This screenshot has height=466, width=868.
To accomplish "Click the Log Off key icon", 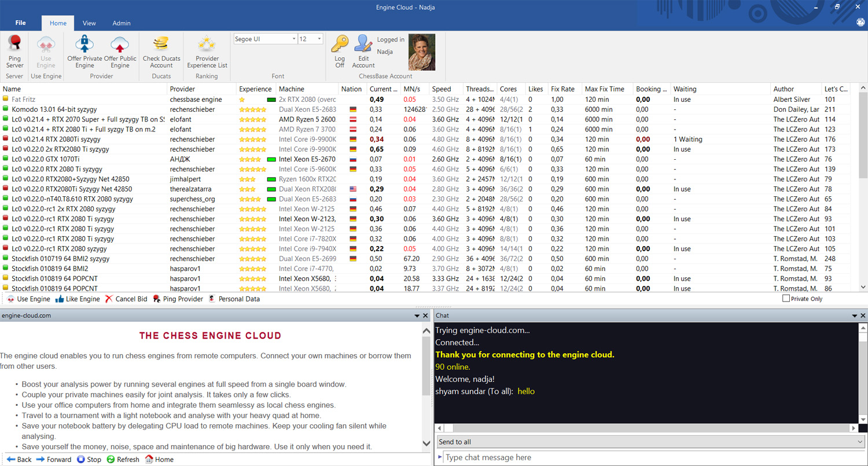I will tap(340, 44).
